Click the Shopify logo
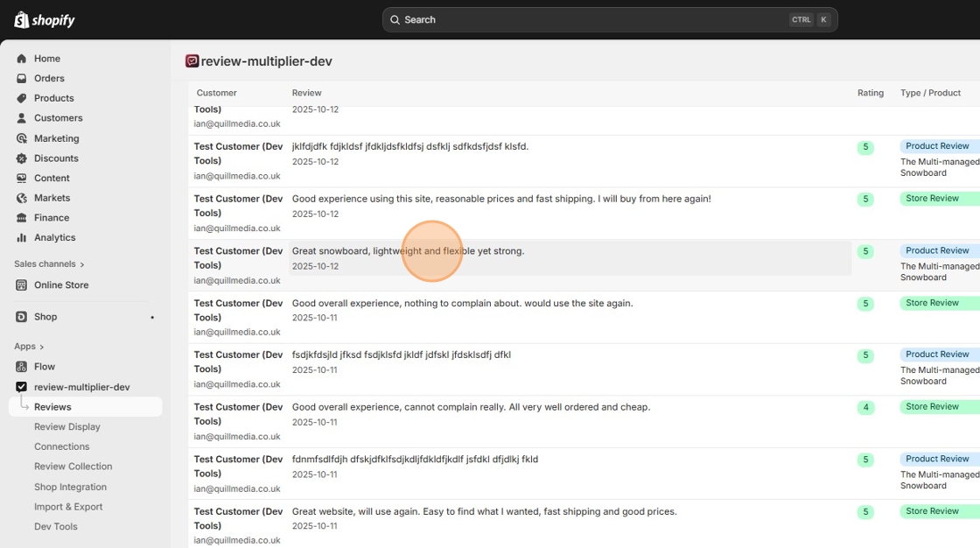The image size is (980, 548). point(45,20)
